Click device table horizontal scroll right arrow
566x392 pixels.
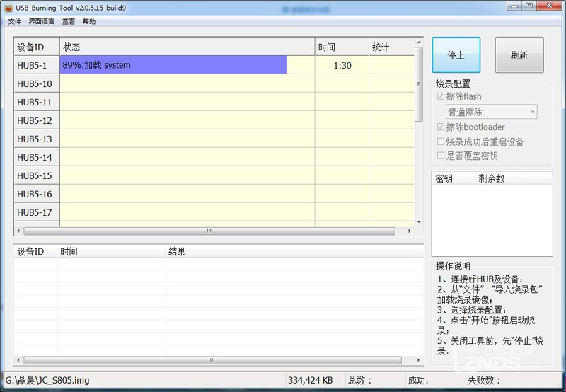[410, 231]
